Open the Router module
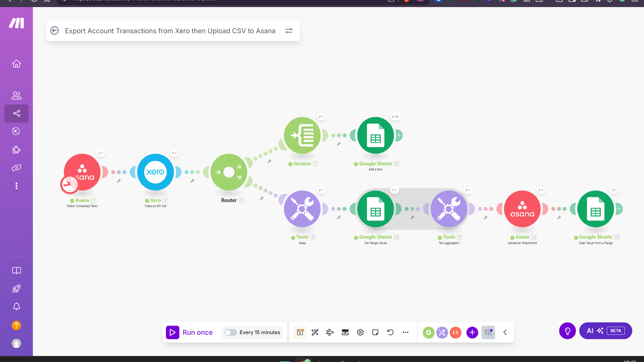Viewport: 644px width, 362px height. coord(229,172)
